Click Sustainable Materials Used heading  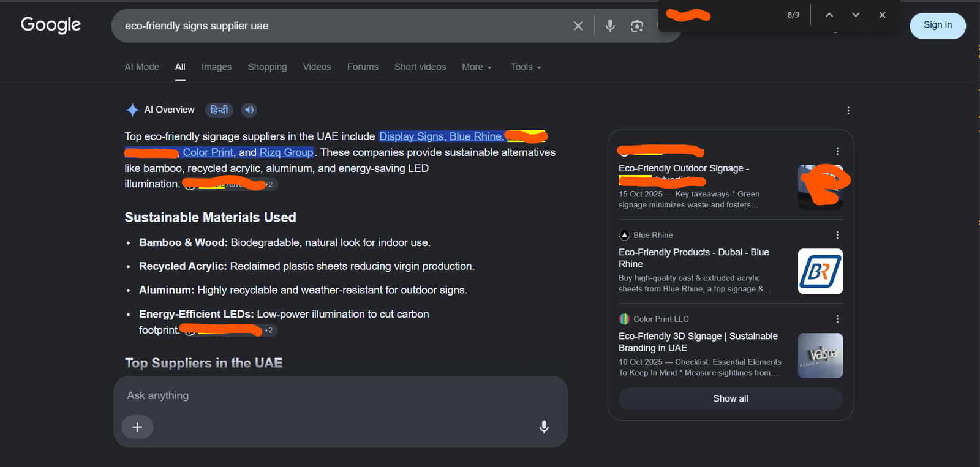(x=210, y=217)
